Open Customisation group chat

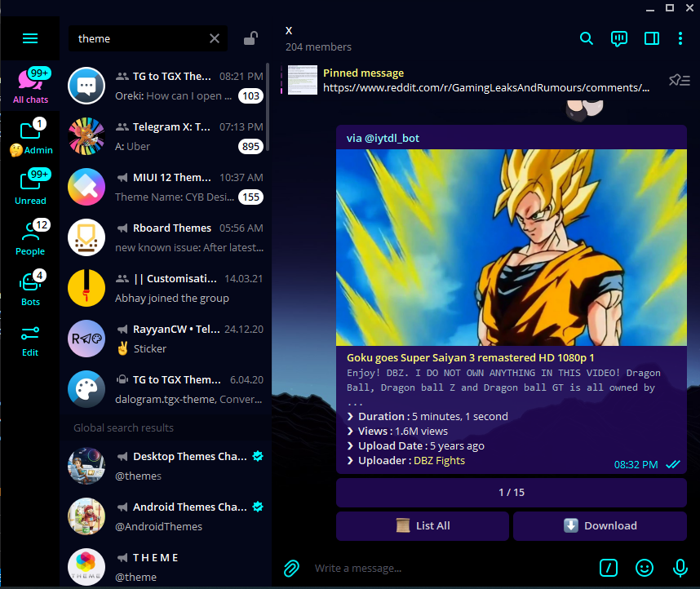[165, 288]
